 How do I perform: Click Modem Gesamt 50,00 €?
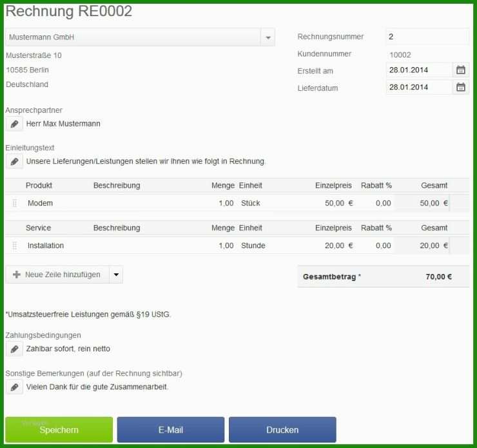click(x=434, y=203)
